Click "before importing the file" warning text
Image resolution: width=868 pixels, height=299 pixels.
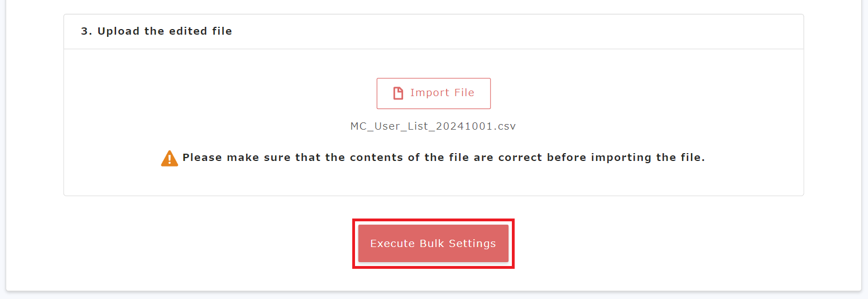626,158
